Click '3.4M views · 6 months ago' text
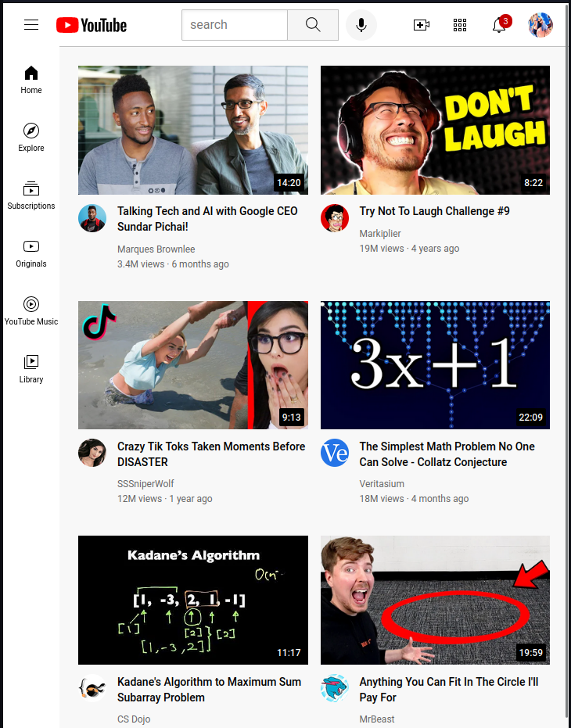The image size is (571, 728). coord(173,264)
